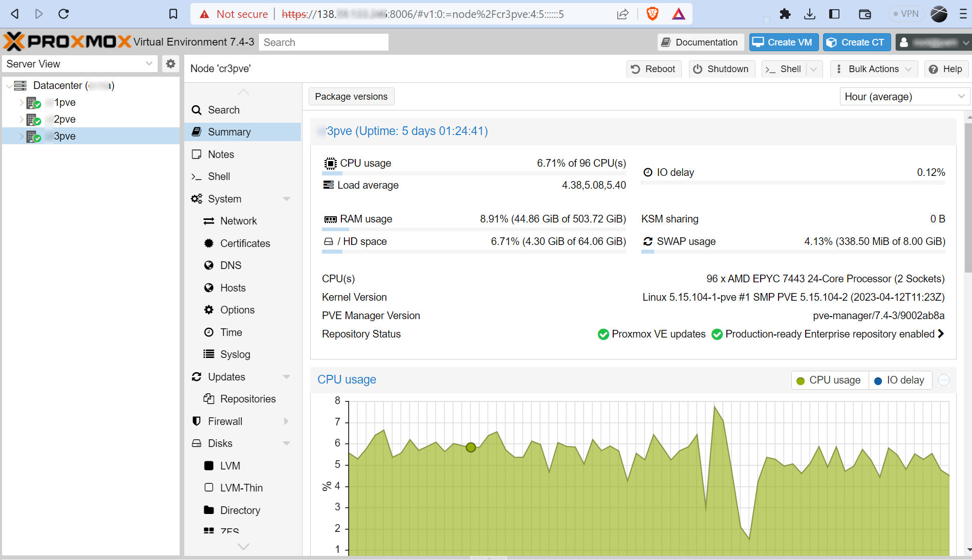The image size is (972, 560).
Task: Open Syslog view
Action: tap(243, 354)
